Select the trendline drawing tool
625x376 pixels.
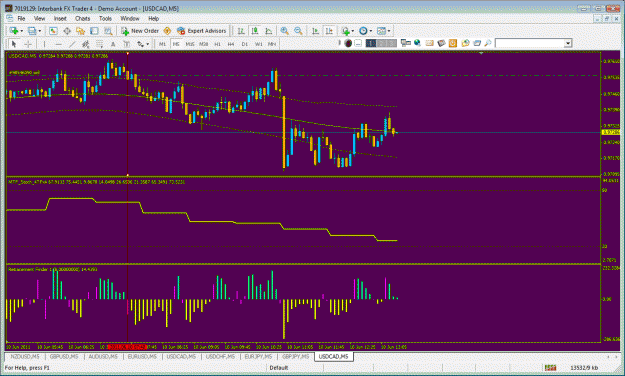pyautogui.click(x=72, y=44)
